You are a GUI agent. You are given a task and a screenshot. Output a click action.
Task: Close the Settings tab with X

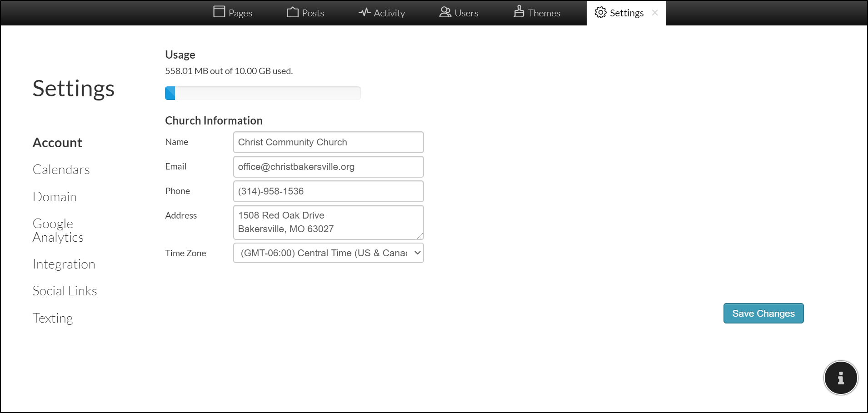(655, 13)
